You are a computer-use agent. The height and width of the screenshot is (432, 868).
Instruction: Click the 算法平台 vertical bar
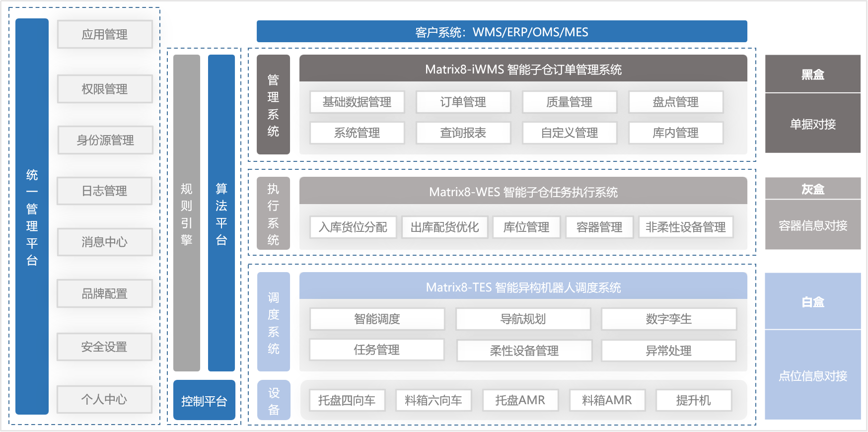click(221, 213)
